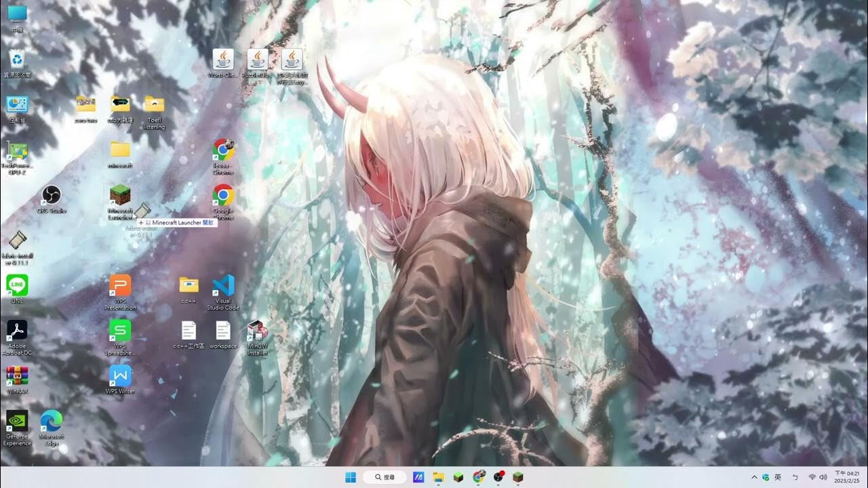
Task: Select the Adobe Acrobat DC shortcut
Action: pyautogui.click(x=17, y=338)
